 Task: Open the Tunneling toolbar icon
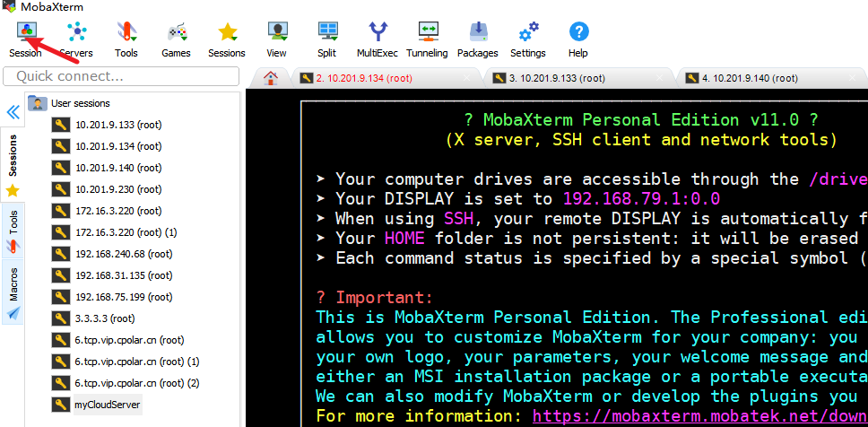click(x=428, y=31)
